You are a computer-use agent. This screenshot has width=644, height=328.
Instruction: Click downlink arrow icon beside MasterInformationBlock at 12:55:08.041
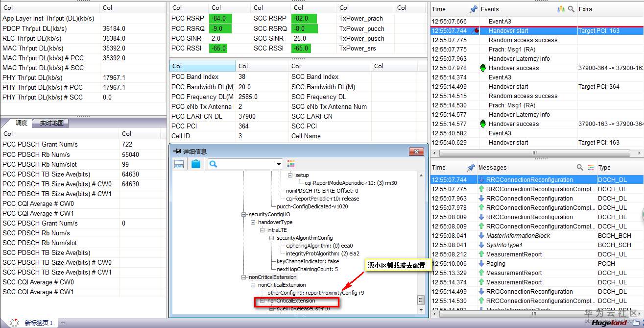click(x=481, y=236)
